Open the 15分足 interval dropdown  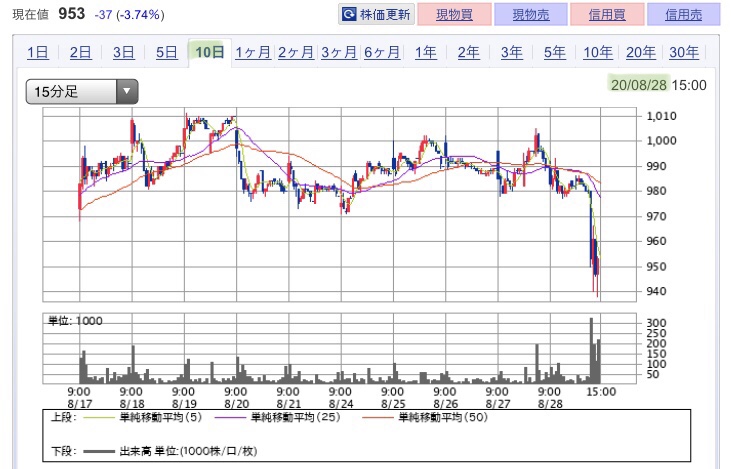click(x=82, y=91)
